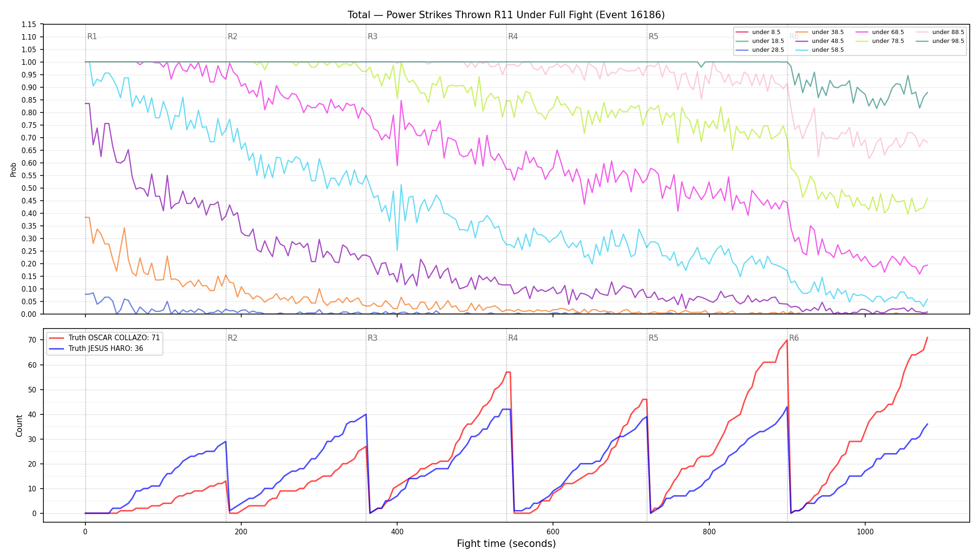Click the 70 tick on the Count axis
Image resolution: width=980 pixels, height=560 pixels.
point(32,340)
